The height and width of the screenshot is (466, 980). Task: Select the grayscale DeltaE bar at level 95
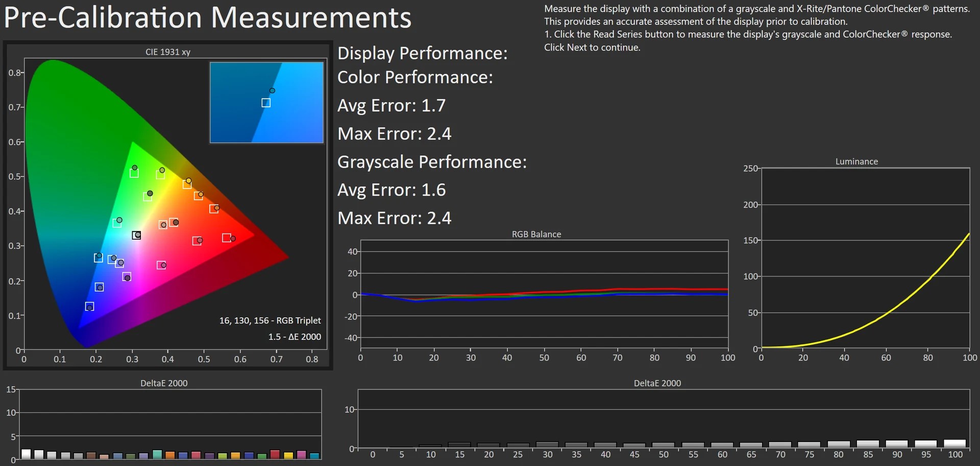click(926, 445)
